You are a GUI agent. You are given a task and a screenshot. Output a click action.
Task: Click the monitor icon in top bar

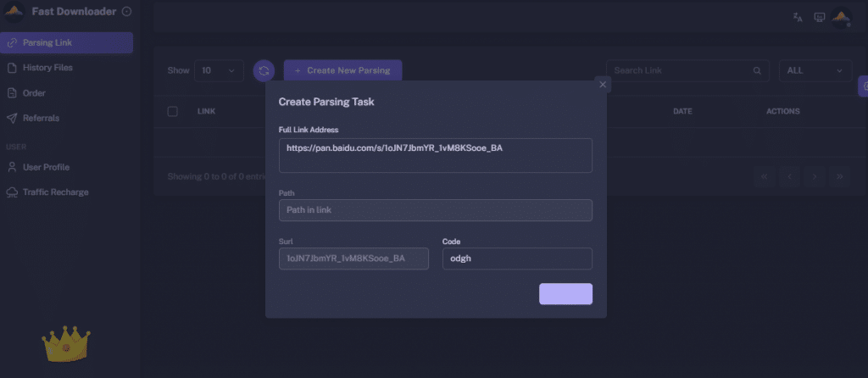click(x=820, y=17)
